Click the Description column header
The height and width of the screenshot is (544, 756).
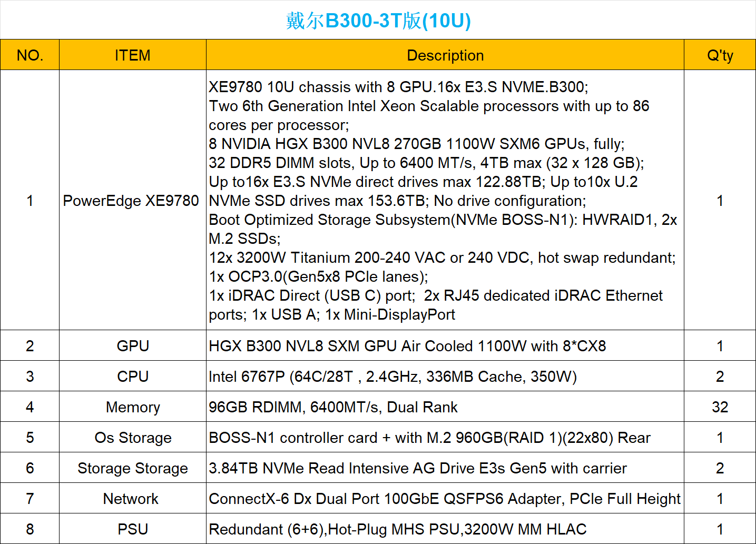click(445, 55)
